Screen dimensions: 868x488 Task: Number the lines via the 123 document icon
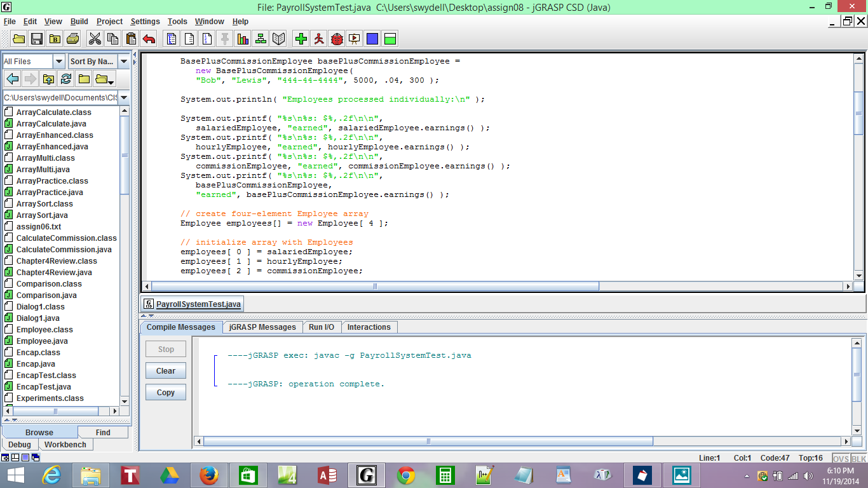[x=205, y=38]
